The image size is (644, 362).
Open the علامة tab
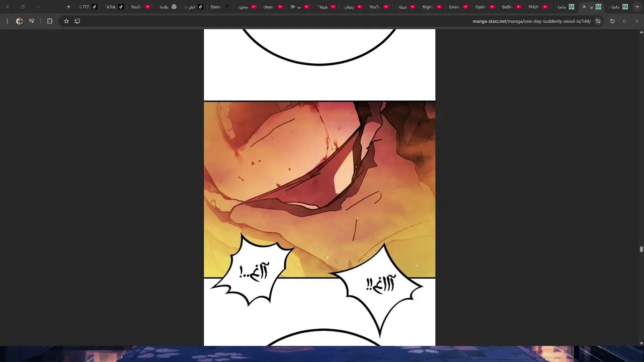click(x=168, y=7)
